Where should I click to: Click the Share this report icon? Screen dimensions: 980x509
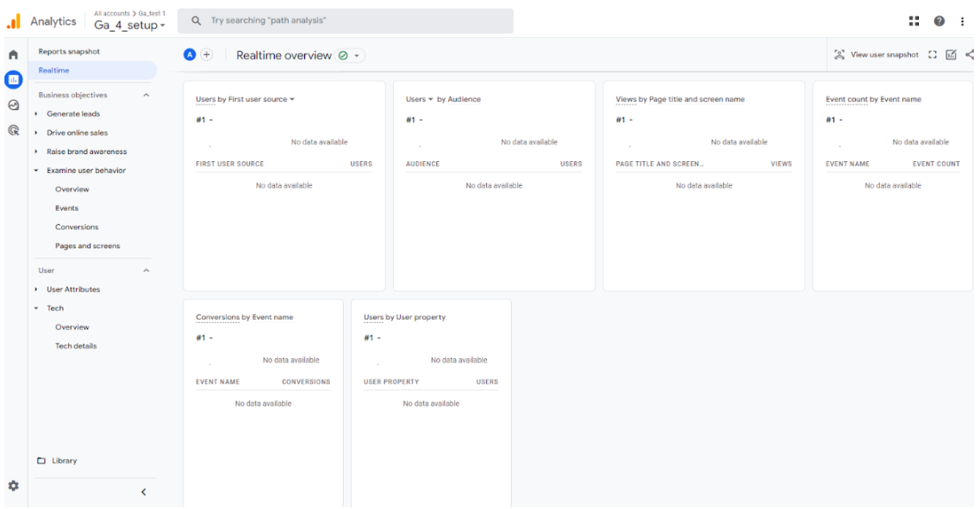(x=970, y=55)
